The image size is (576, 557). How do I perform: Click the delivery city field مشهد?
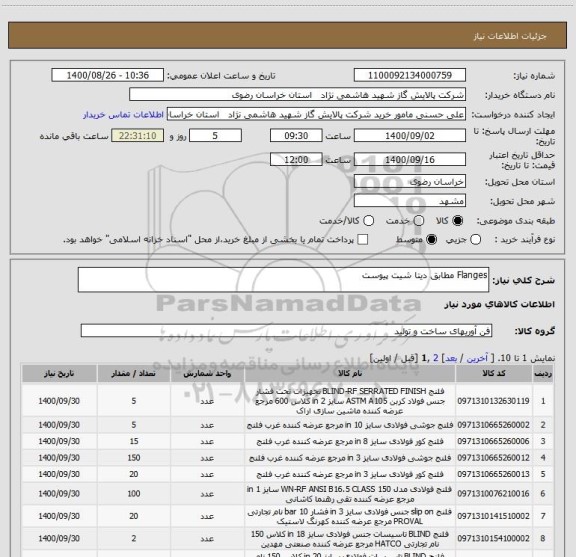point(410,201)
